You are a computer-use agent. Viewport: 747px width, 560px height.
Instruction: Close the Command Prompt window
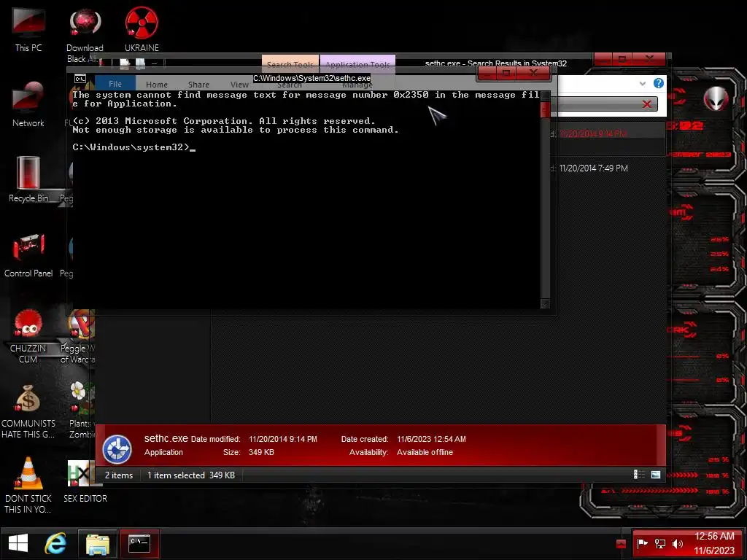tap(533, 72)
